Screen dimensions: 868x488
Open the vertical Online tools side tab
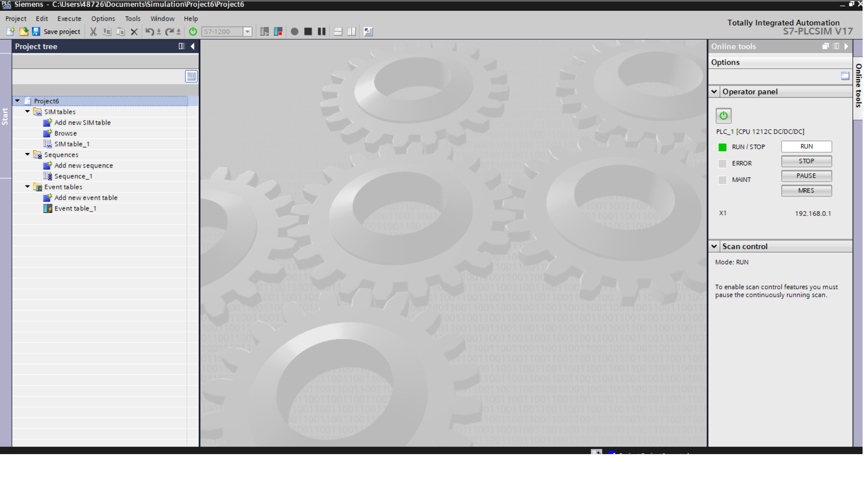tap(858, 86)
